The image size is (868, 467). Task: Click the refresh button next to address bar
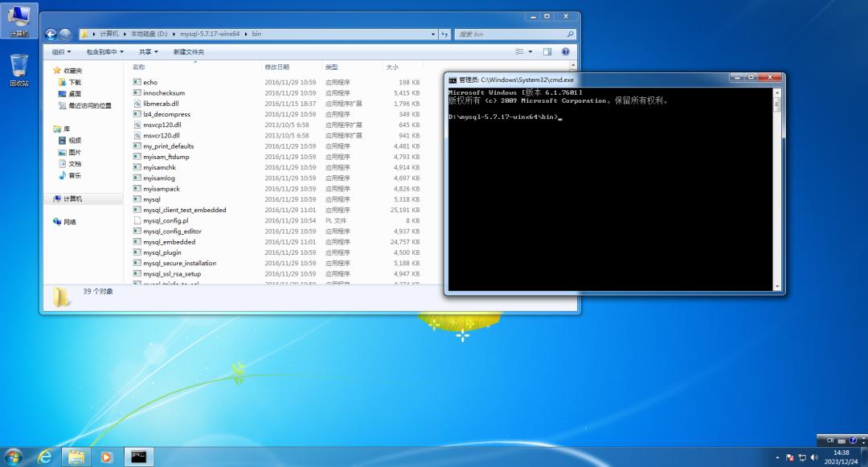point(444,35)
